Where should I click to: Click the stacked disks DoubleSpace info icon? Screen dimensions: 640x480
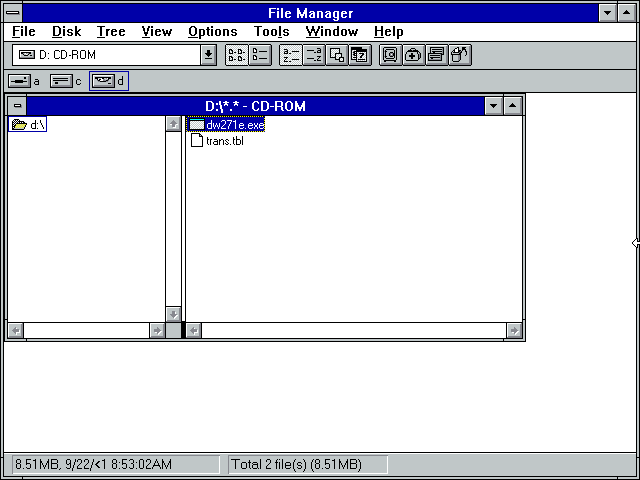(x=436, y=55)
